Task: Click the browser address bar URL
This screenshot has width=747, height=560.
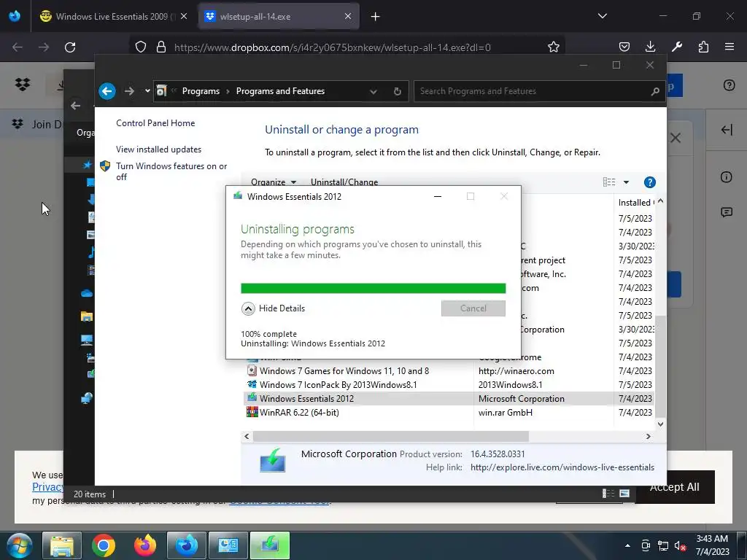Action: pyautogui.click(x=332, y=47)
